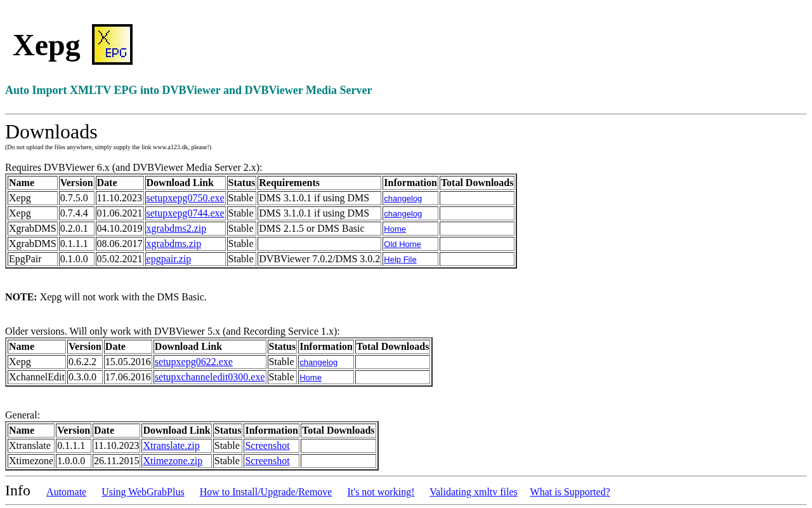Click the NOTE about DMS Basic
Viewport: 812px width, 508px height.
click(x=106, y=297)
